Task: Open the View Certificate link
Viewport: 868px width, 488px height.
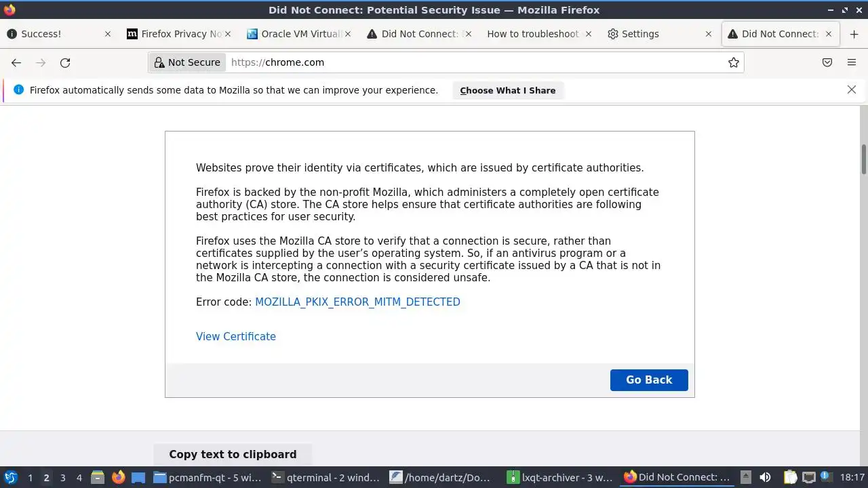Action: click(x=236, y=336)
